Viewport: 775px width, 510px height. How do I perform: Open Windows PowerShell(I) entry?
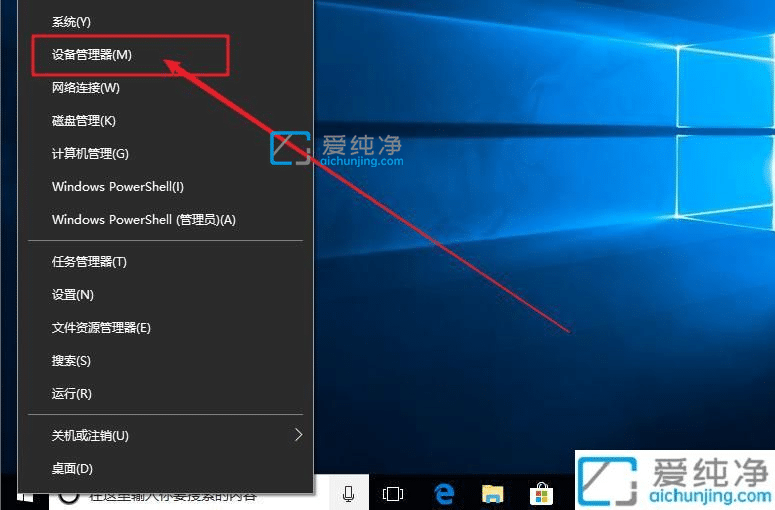(x=166, y=187)
